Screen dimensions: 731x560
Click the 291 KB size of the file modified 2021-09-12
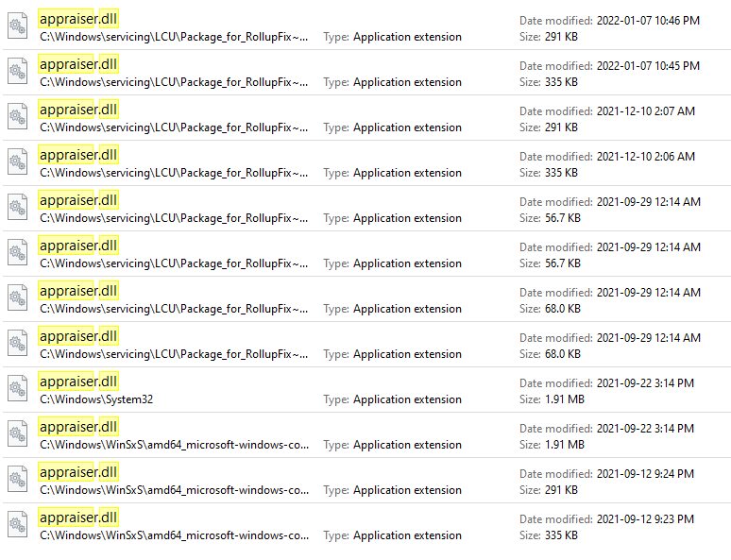coord(561,490)
